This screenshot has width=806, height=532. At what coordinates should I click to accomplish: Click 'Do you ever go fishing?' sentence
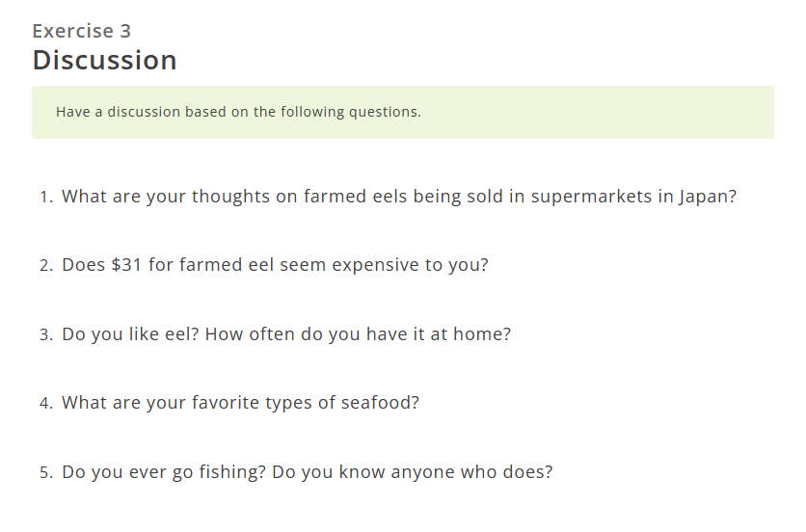(164, 472)
